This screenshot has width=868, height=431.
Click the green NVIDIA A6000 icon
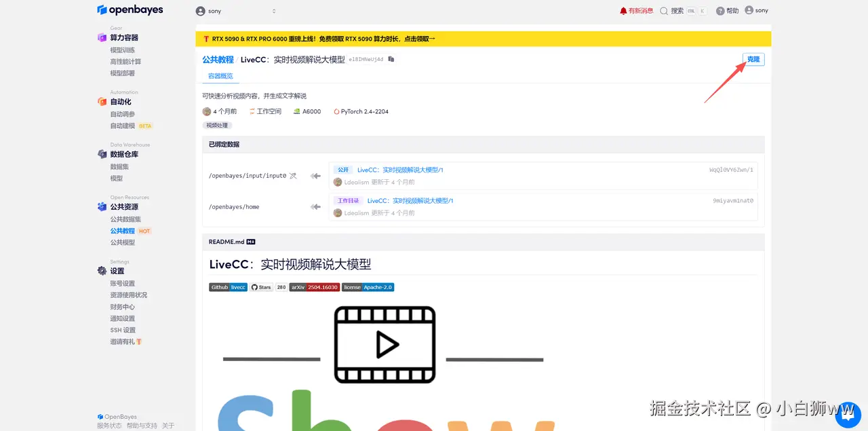pyautogui.click(x=297, y=111)
